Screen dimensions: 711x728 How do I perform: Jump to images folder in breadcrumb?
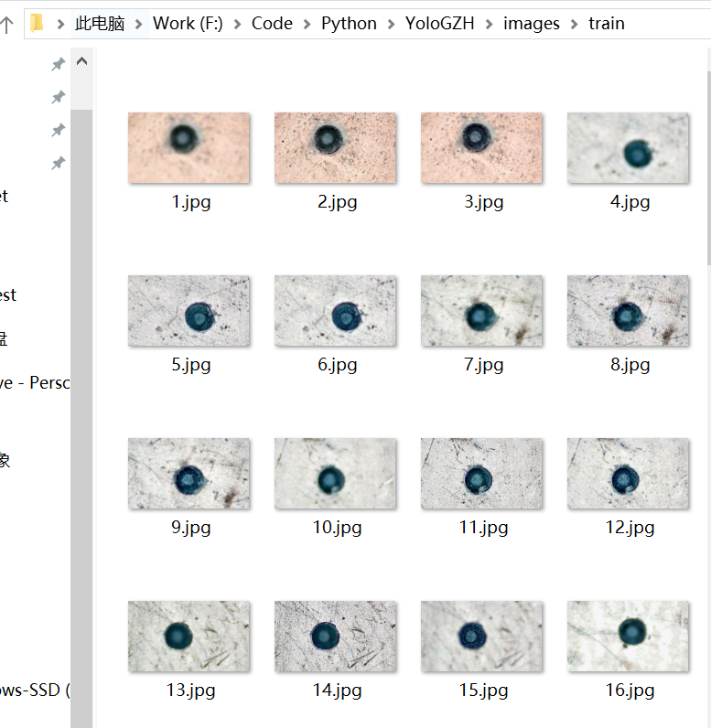point(531,24)
